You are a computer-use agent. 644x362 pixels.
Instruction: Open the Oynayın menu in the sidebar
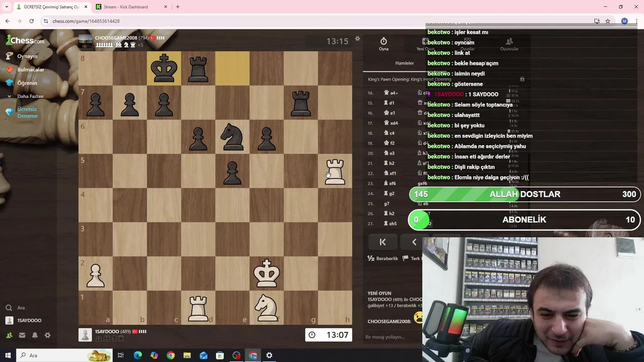pyautogui.click(x=22, y=56)
